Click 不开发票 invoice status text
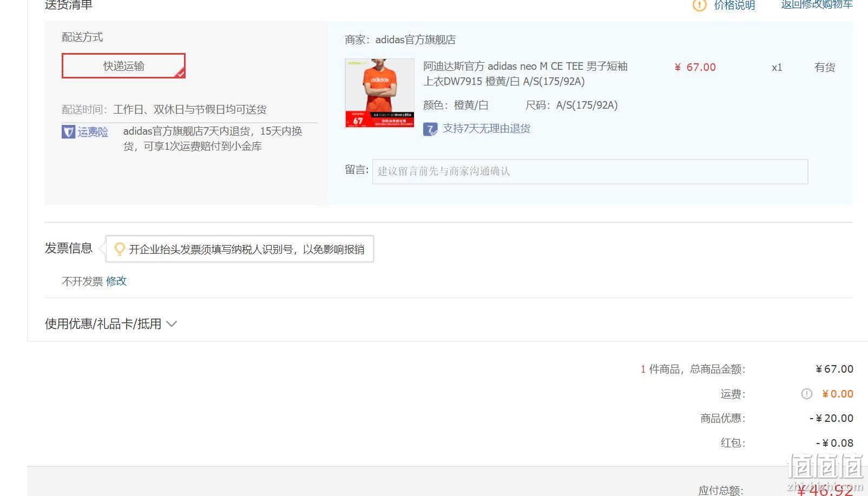 pyautogui.click(x=82, y=281)
